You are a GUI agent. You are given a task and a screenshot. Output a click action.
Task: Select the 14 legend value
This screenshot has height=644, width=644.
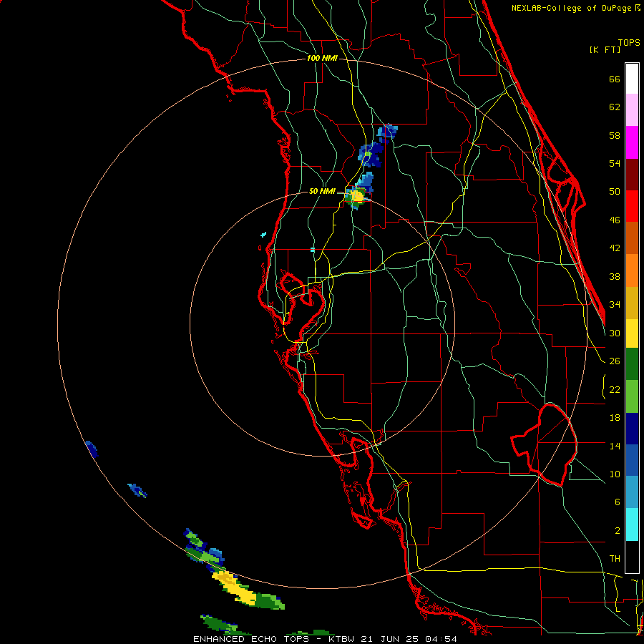615,446
